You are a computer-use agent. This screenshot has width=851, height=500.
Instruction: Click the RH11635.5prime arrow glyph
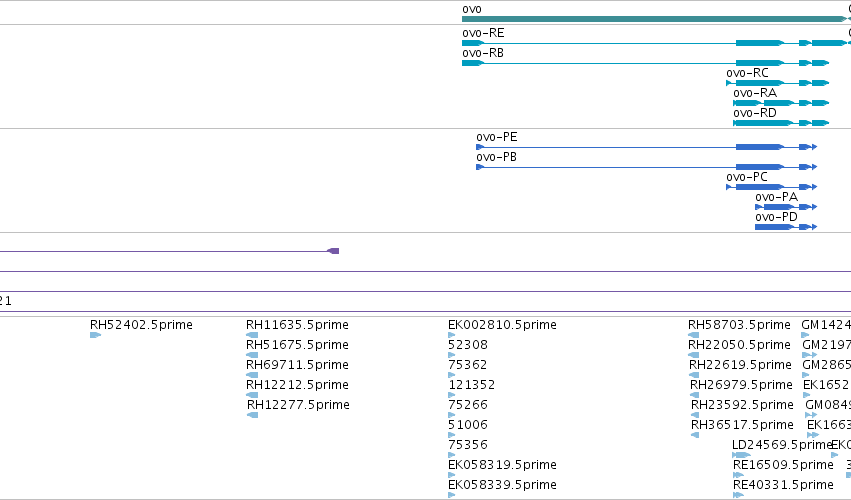[x=252, y=335]
